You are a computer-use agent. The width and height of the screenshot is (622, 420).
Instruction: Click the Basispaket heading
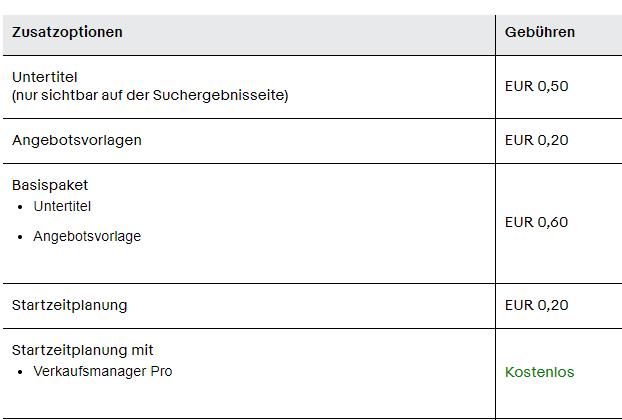50,185
